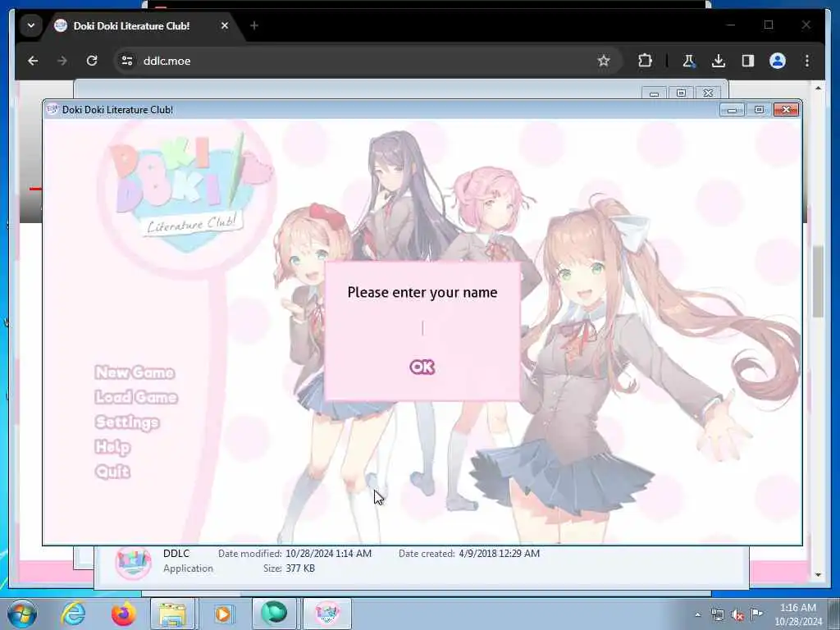840x630 pixels.
Task: Select the DDLC application icon in Explorer details
Action: pyautogui.click(x=134, y=562)
